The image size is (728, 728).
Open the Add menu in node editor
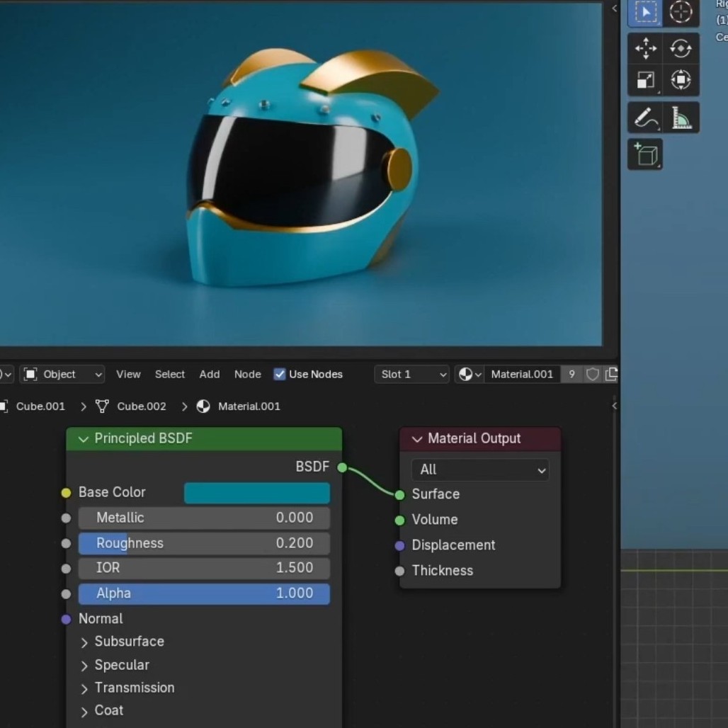(209, 374)
